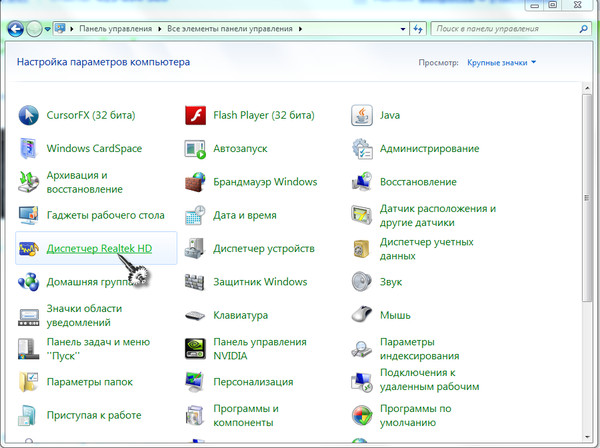600x448 pixels.
Task: Click the Клавиатура text link
Action: (x=240, y=315)
